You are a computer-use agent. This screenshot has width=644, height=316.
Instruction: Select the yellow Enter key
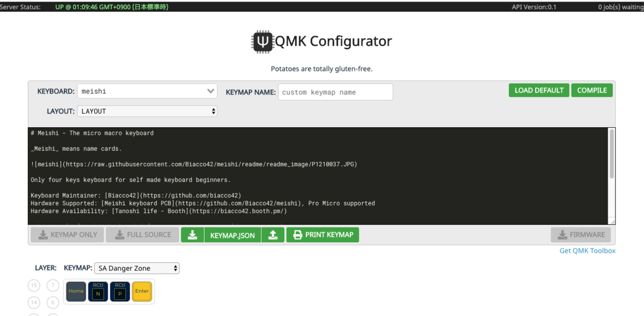pos(142,291)
